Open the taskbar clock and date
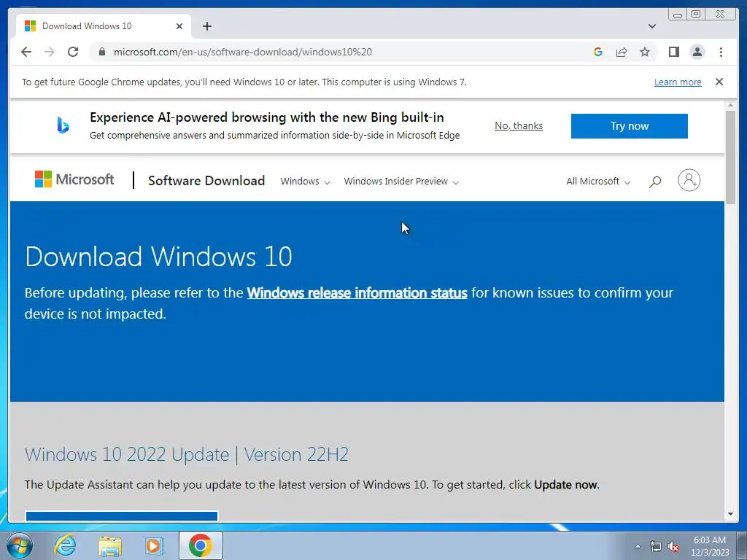The height and width of the screenshot is (560, 747). [710, 546]
